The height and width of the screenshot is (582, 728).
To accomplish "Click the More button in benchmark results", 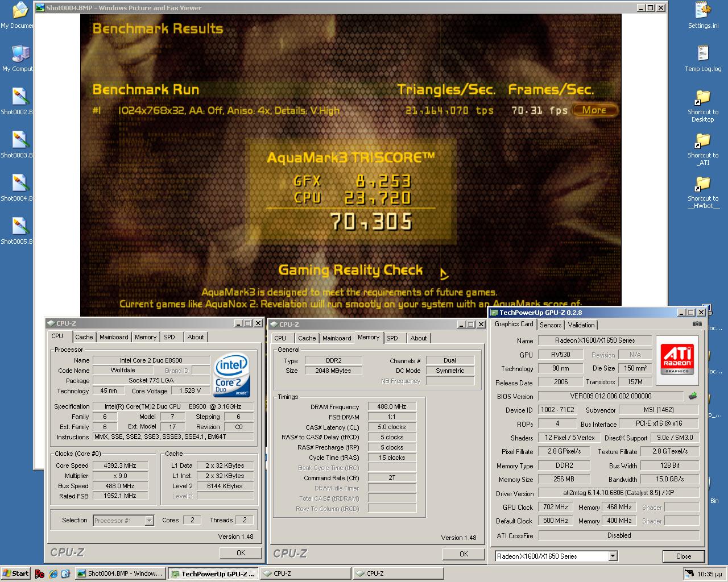I will [x=594, y=110].
